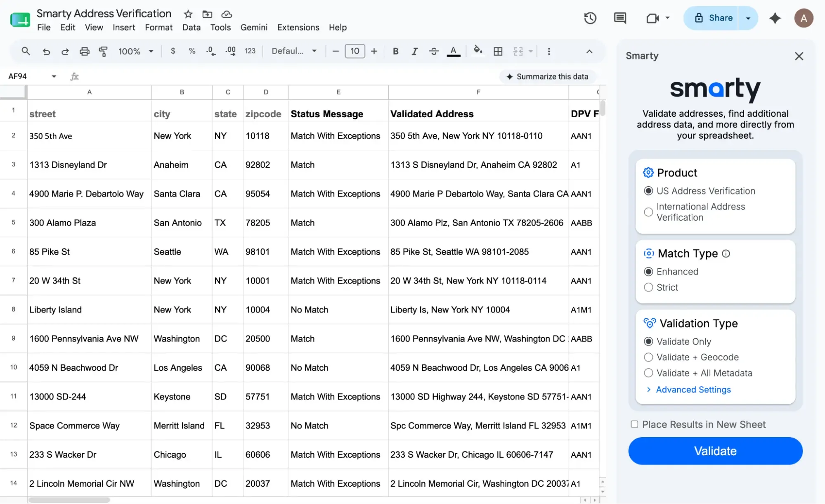This screenshot has width=825, height=504.
Task: Format as currency with dollar icon
Action: [x=173, y=51]
